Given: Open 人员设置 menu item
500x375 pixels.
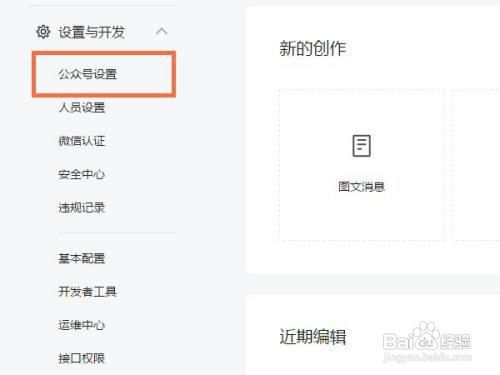Looking at the screenshot, I should pos(82,107).
